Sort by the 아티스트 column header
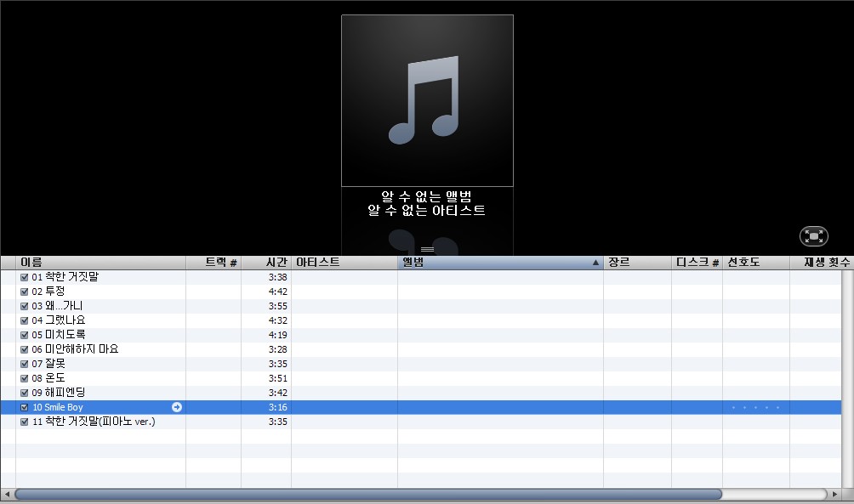The height and width of the screenshot is (504, 854). 344,263
